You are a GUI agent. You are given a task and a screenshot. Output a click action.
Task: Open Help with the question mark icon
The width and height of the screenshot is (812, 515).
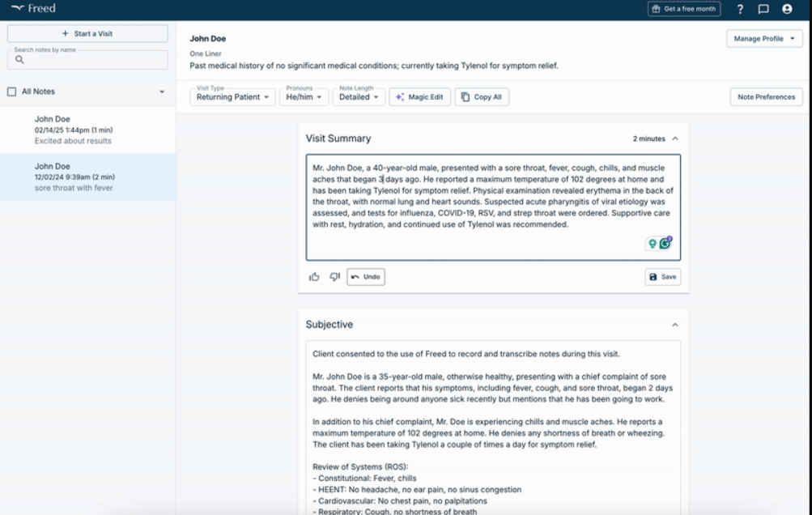740,9
